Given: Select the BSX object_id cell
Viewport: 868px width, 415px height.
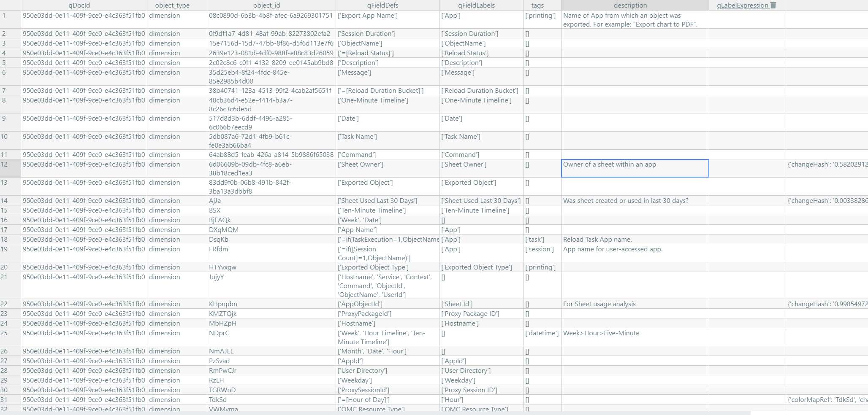Looking at the screenshot, I should [x=271, y=210].
